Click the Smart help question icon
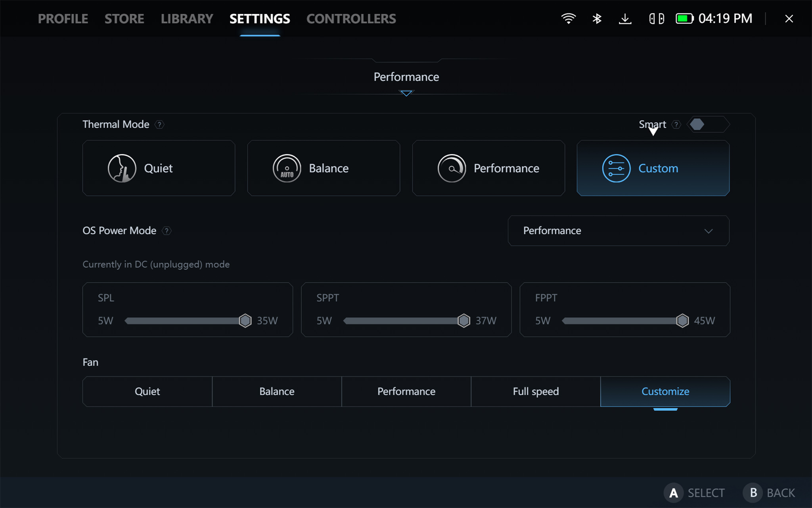This screenshot has height=508, width=812. point(676,125)
